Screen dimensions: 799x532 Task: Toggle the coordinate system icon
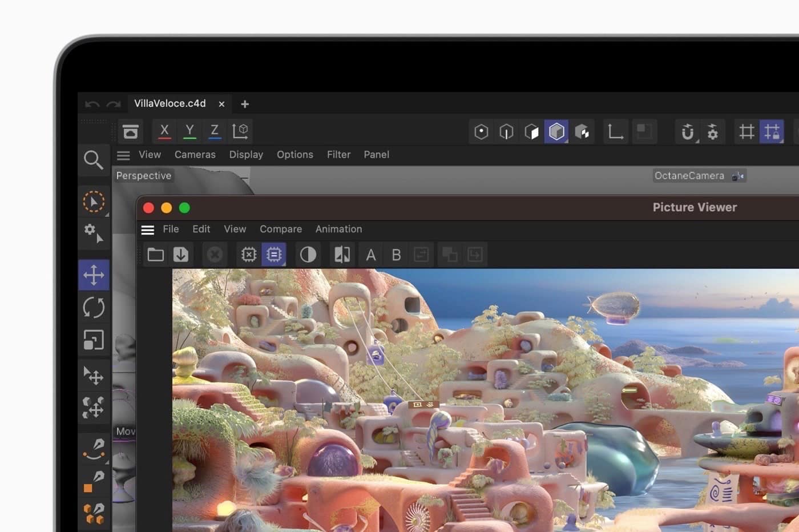(240, 131)
